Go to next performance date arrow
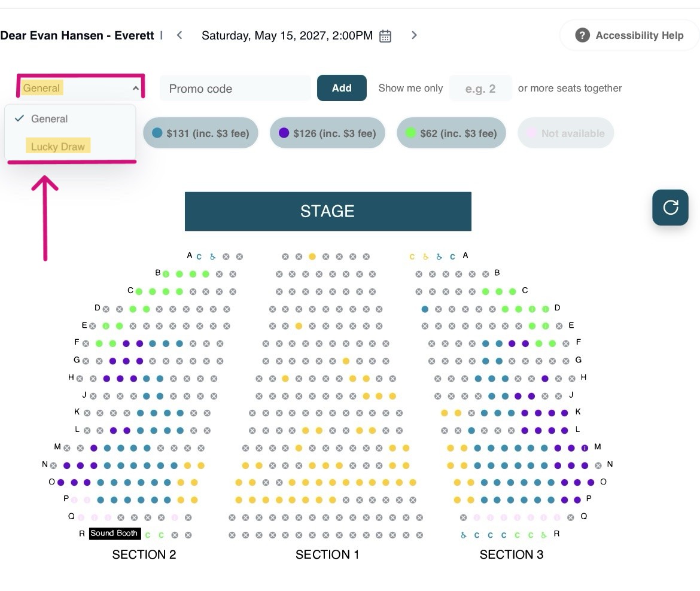 414,35
